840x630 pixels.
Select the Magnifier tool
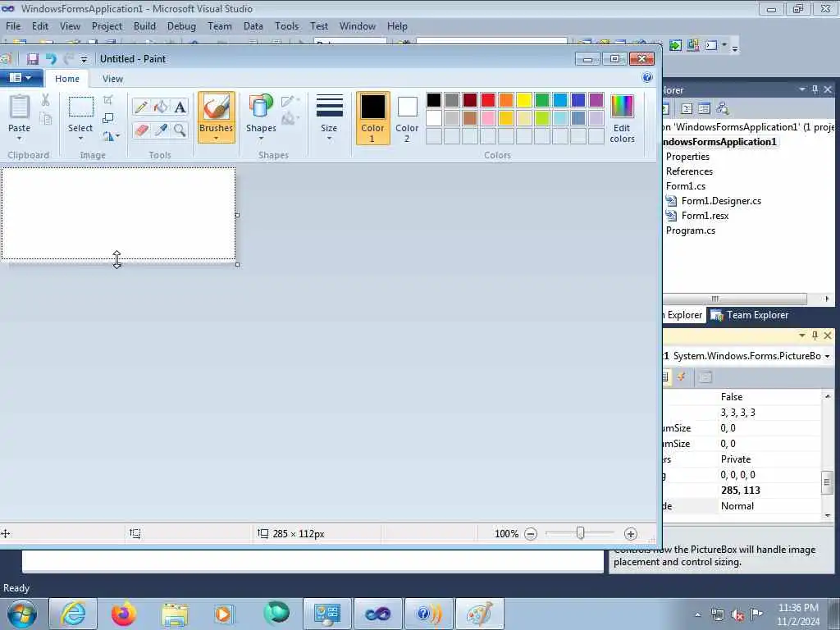click(x=180, y=130)
